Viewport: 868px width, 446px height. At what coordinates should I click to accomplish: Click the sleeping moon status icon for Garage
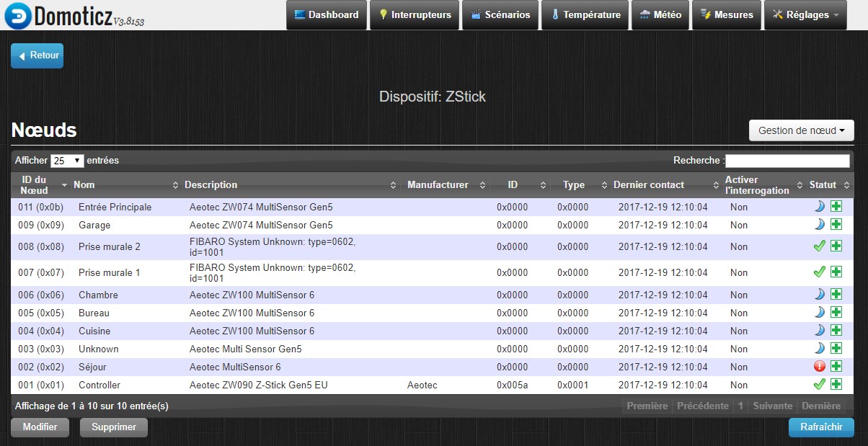[x=819, y=225]
